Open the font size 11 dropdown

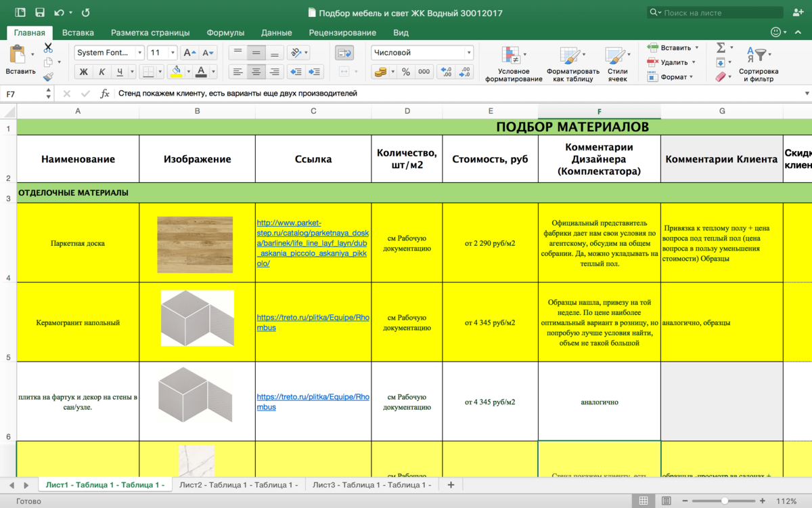pyautogui.click(x=173, y=53)
